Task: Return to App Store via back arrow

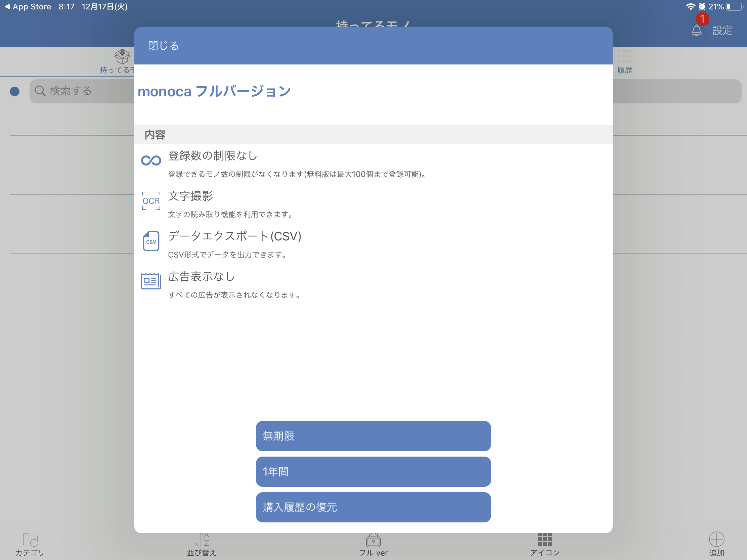Action: point(28,6)
